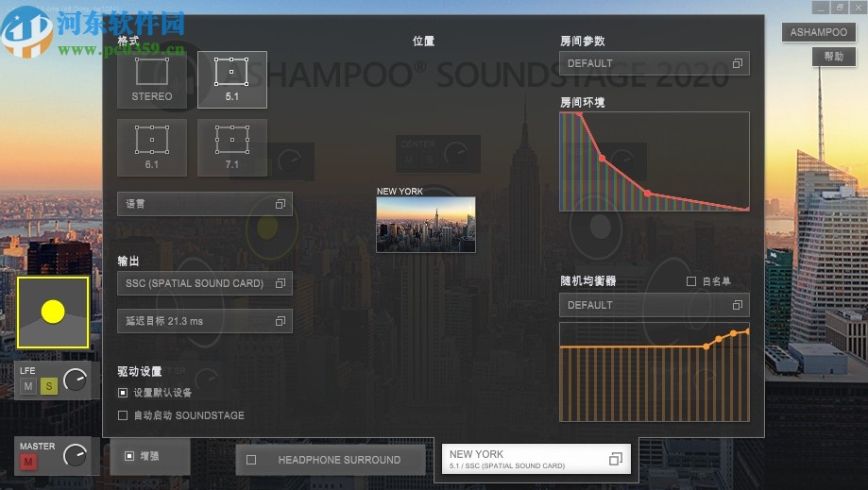
Task: Click the last orange point on equalizer curve
Action: tap(747, 331)
